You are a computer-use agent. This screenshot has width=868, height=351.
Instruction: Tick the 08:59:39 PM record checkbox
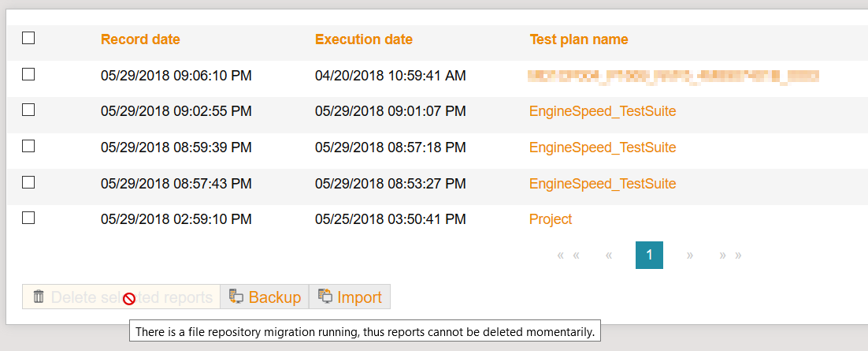pos(28,146)
